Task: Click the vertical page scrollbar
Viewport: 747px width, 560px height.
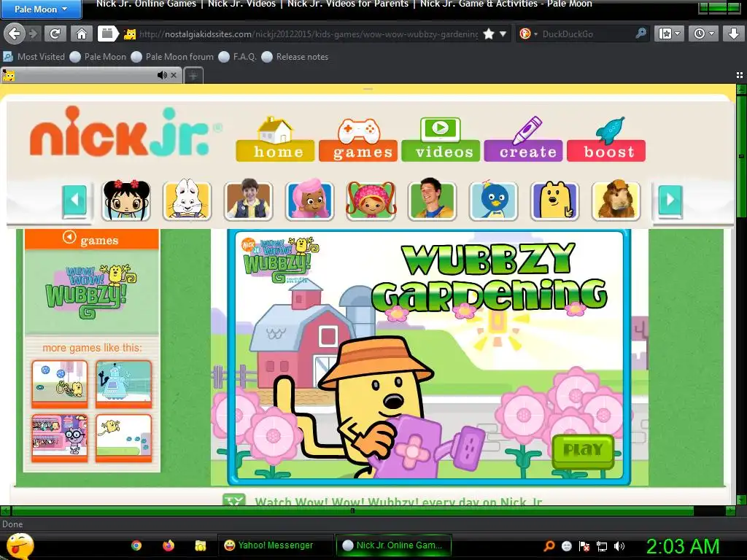Action: click(741, 156)
